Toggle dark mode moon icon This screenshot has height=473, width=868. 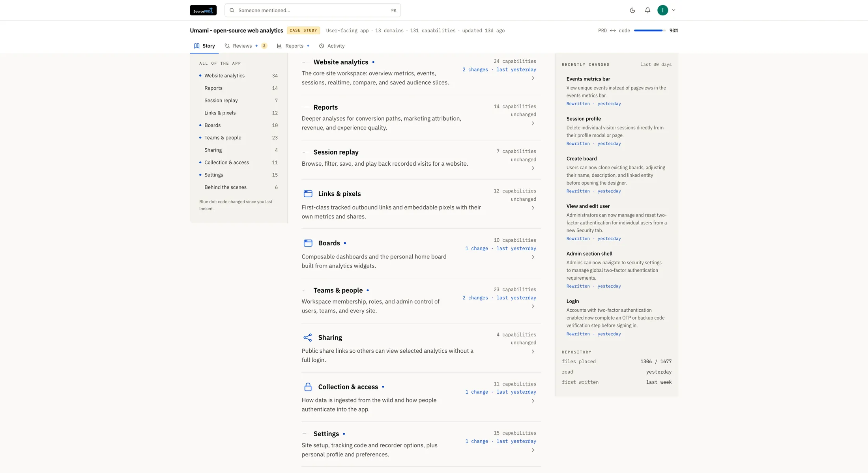click(632, 10)
